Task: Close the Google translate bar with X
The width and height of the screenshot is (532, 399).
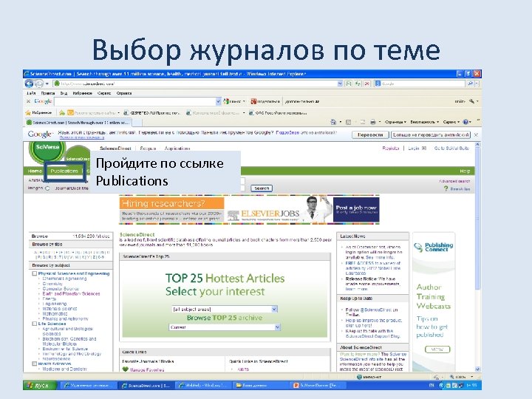Action: (476, 134)
